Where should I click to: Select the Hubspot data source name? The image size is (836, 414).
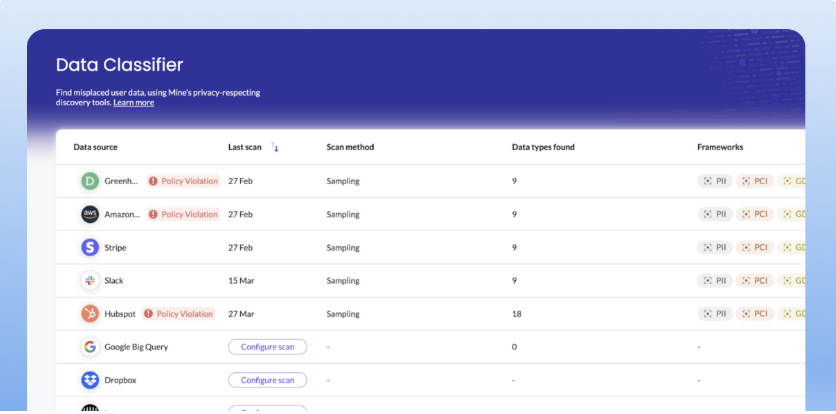120,314
